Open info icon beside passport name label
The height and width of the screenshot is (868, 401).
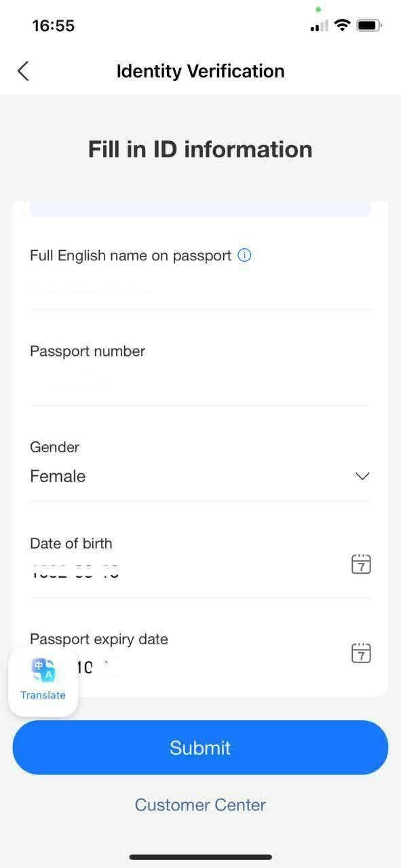tap(245, 256)
